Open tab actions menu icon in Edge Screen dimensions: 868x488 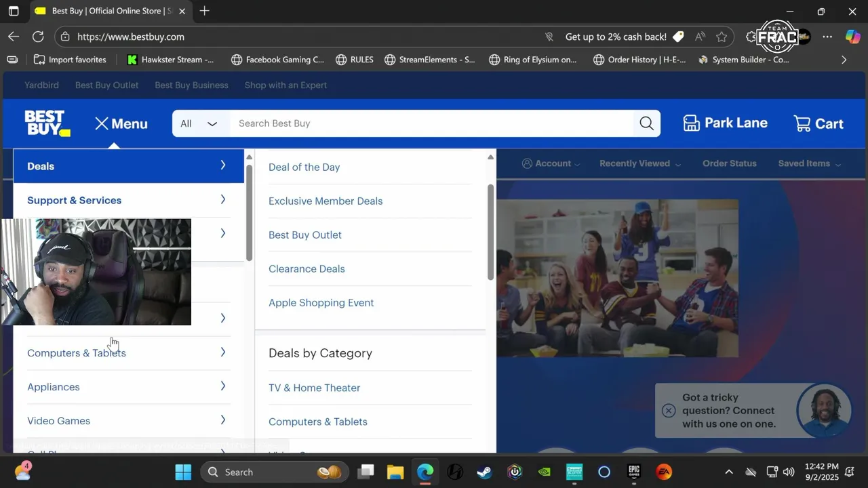[x=14, y=11]
